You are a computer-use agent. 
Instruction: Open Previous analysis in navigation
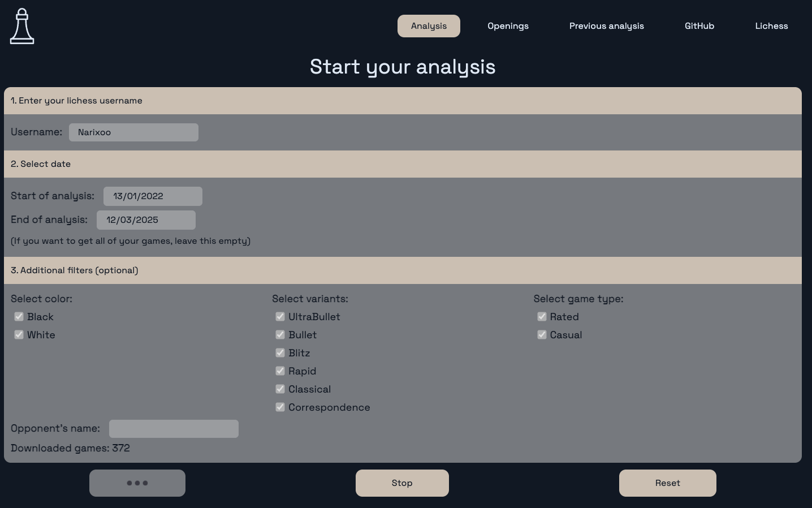coord(606,26)
